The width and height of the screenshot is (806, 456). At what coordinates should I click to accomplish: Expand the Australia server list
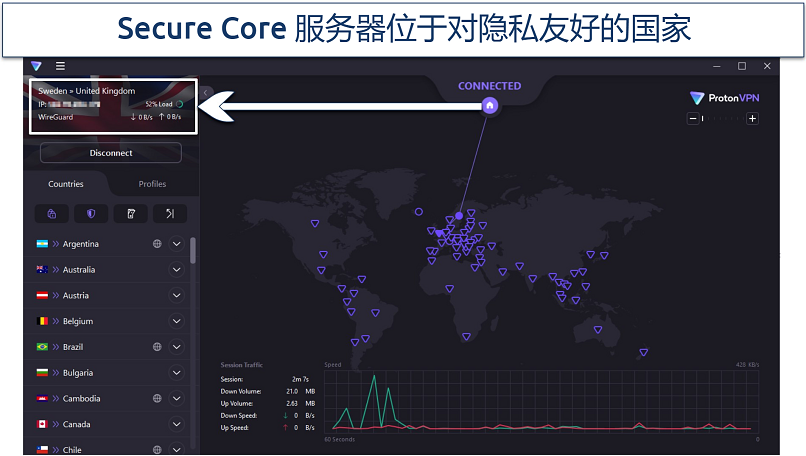tap(177, 270)
